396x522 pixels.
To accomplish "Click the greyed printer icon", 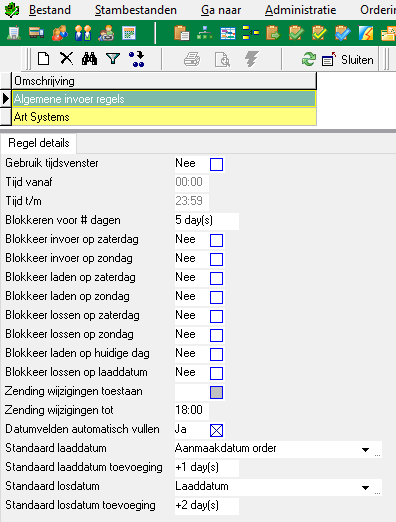I will [x=192, y=60].
